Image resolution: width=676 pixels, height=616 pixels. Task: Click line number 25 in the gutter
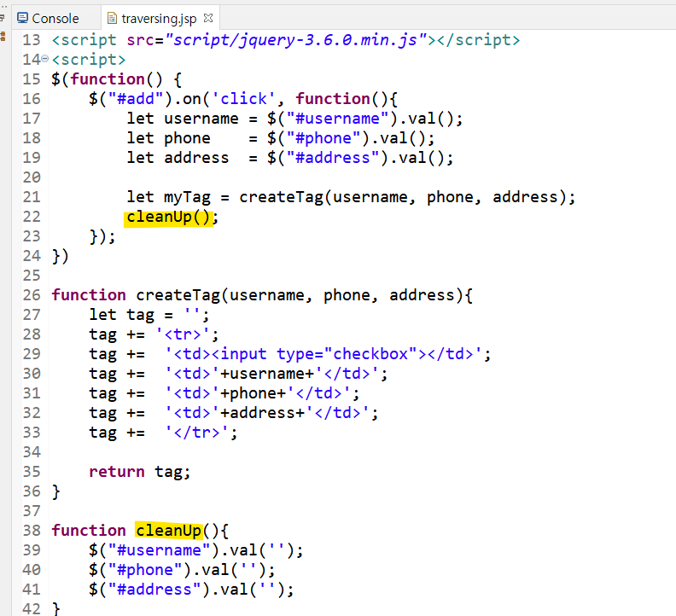tap(32, 276)
